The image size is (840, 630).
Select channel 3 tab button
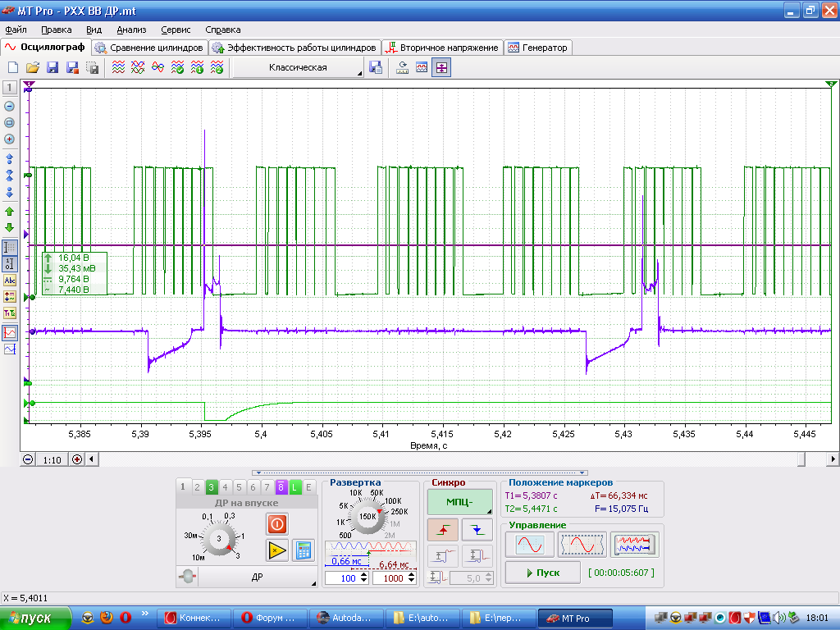(x=211, y=487)
